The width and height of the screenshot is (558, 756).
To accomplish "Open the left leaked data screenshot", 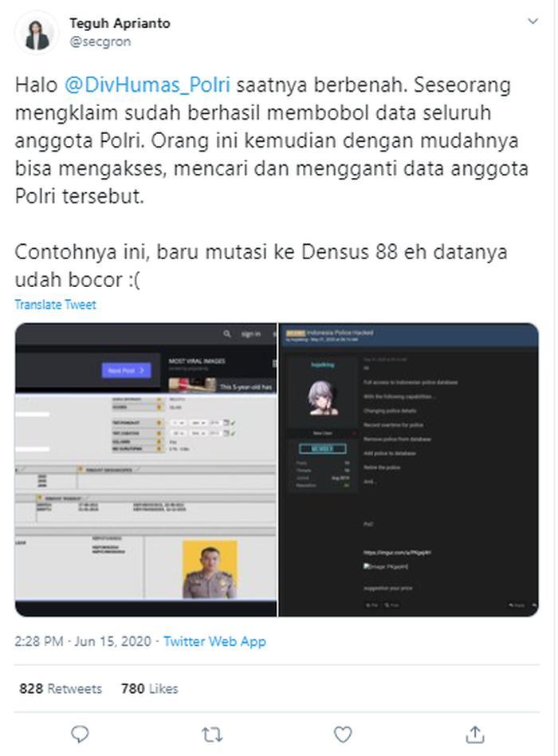I will click(x=146, y=470).
